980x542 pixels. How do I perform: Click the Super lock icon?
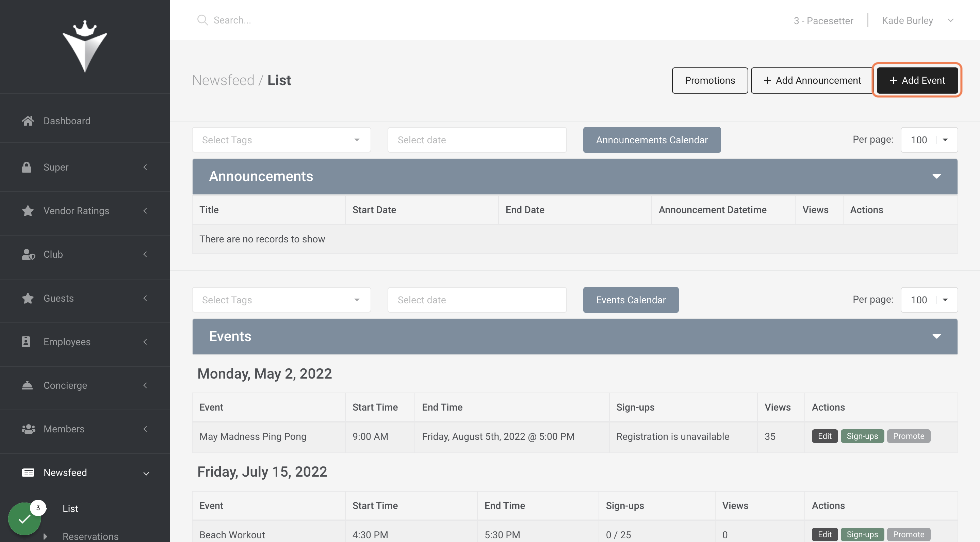pyautogui.click(x=27, y=167)
